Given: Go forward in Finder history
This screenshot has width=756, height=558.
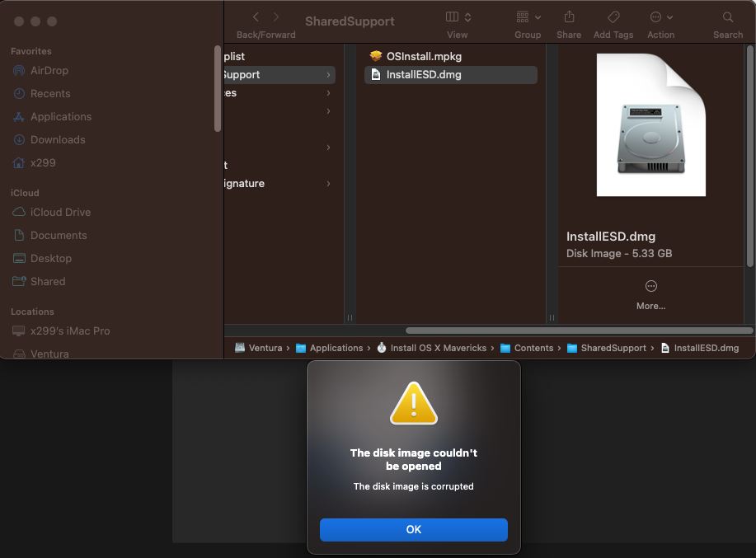Looking at the screenshot, I should click(x=276, y=17).
